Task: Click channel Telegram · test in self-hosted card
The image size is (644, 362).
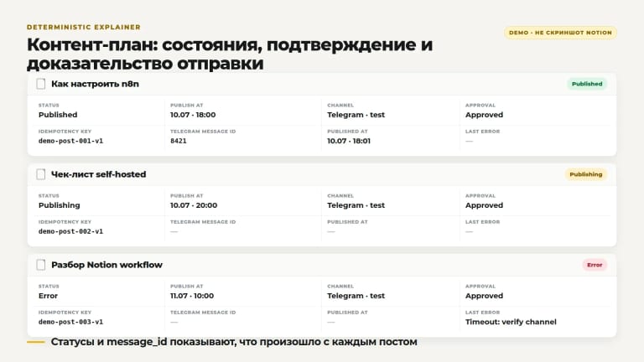Action: click(356, 205)
